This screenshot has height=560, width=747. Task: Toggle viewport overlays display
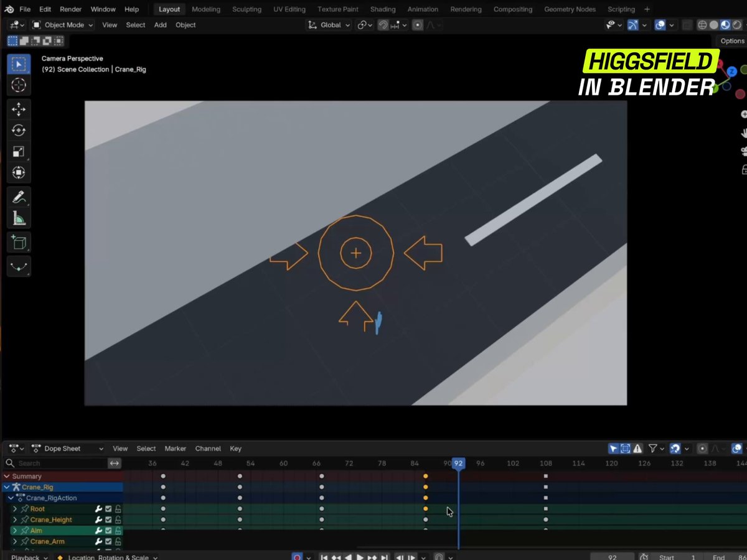click(660, 25)
